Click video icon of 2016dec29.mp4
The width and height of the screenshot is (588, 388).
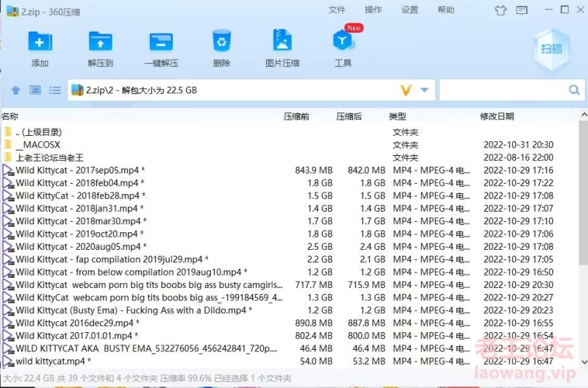coord(8,323)
